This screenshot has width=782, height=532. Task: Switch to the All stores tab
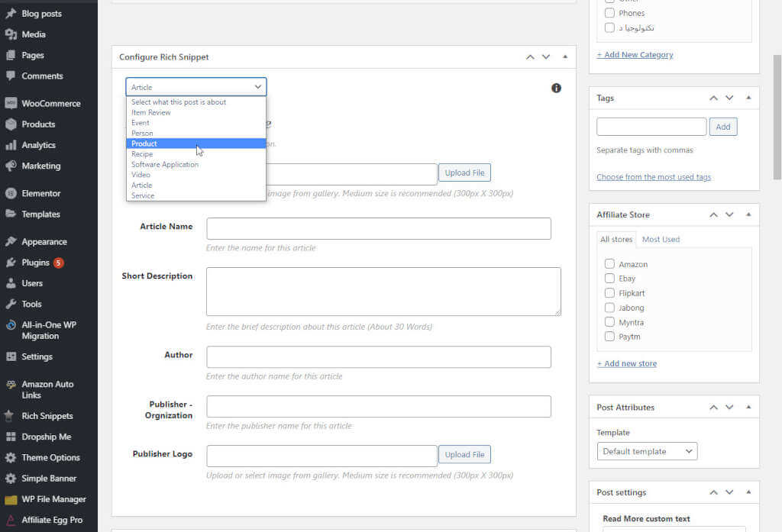coord(616,240)
